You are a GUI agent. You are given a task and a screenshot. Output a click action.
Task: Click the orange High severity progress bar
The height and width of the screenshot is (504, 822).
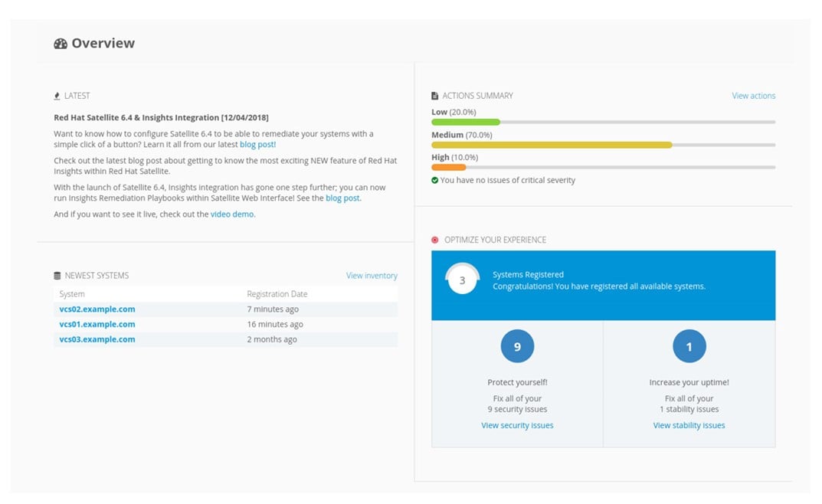449,167
